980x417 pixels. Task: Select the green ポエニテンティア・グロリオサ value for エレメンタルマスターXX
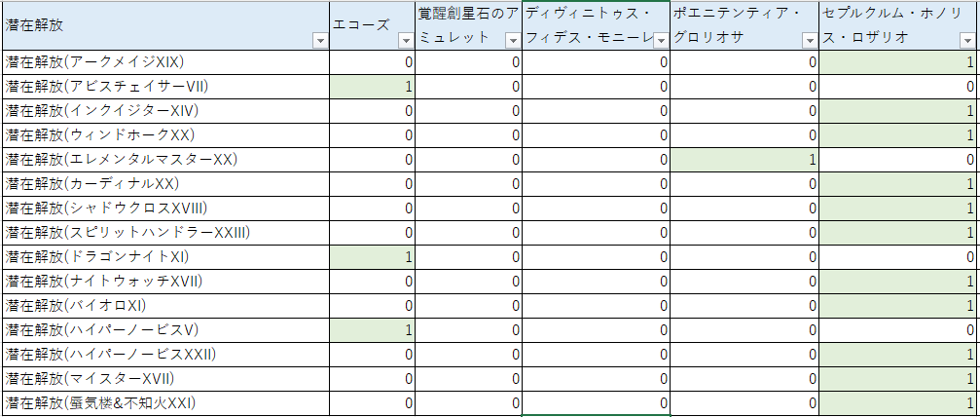[744, 160]
